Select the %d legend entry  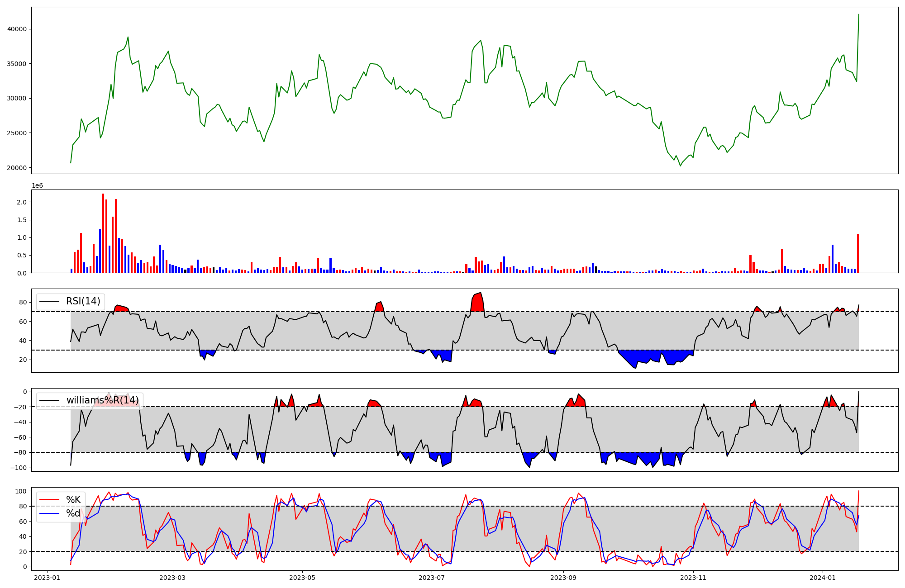click(x=73, y=513)
